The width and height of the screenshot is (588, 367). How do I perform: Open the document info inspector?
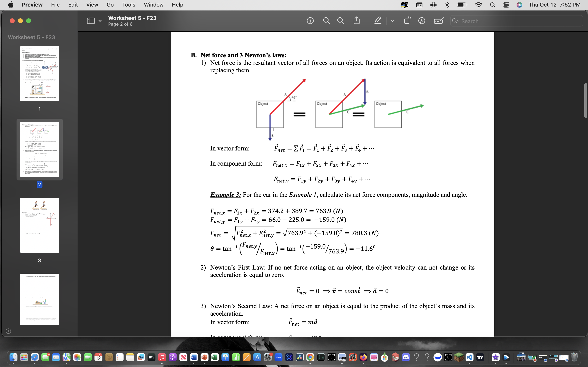point(310,21)
